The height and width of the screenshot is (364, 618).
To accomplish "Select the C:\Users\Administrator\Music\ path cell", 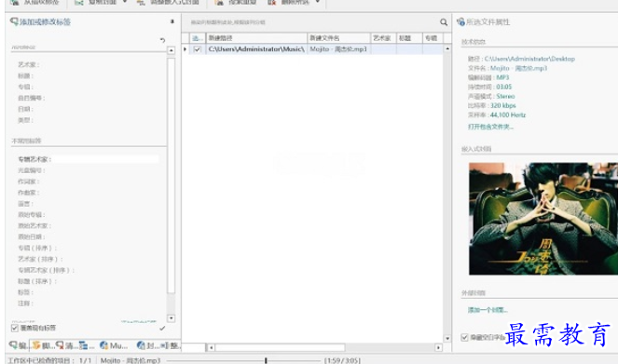I will coord(256,49).
